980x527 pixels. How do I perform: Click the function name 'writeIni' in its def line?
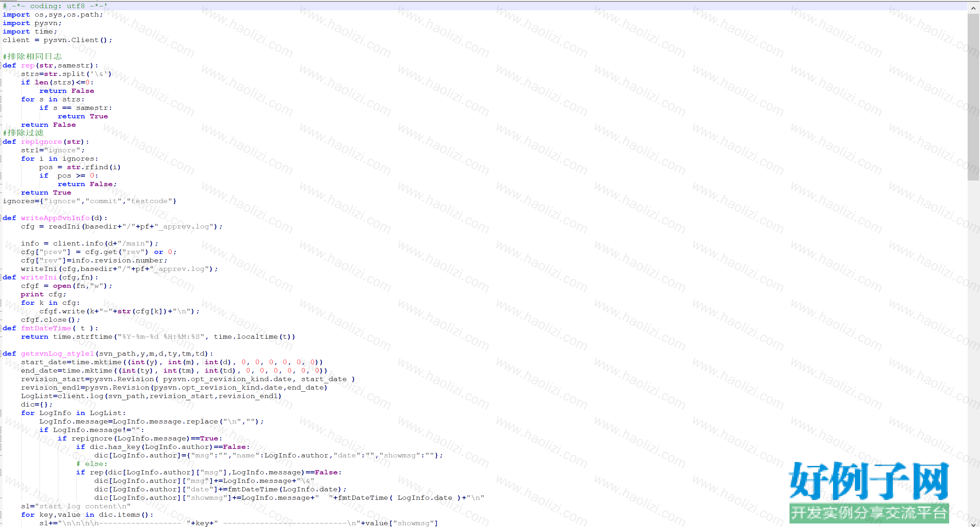point(39,277)
